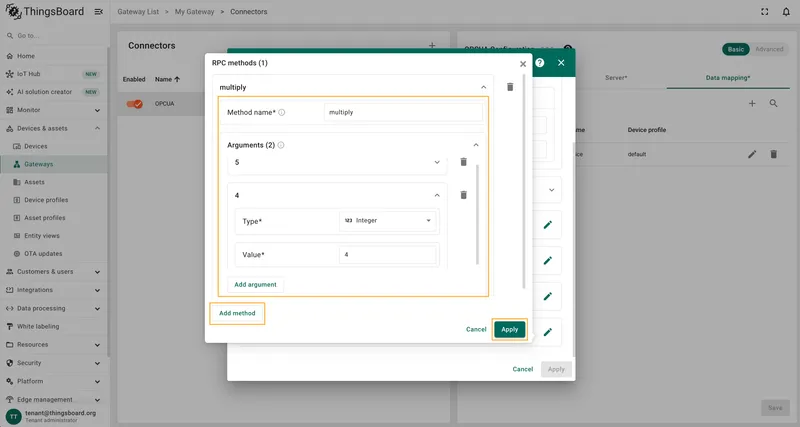This screenshot has height=427, width=800.
Task: Open OTA updates in sidebar
Action: click(x=54, y=254)
